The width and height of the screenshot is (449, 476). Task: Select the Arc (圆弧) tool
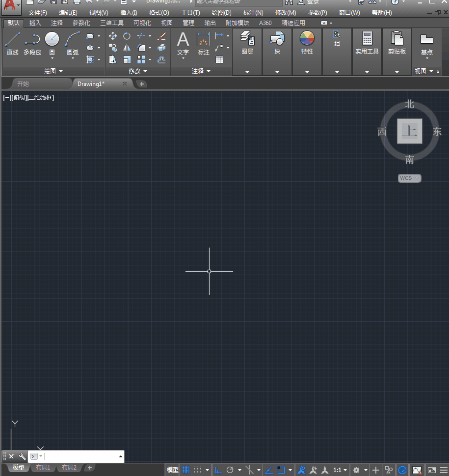73,43
